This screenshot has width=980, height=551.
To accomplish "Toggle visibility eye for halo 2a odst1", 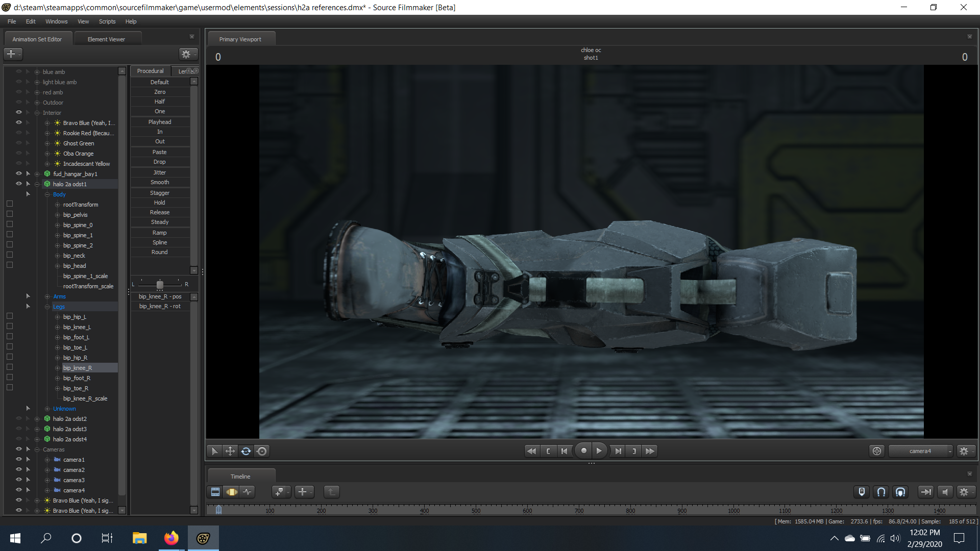I will tap(19, 184).
